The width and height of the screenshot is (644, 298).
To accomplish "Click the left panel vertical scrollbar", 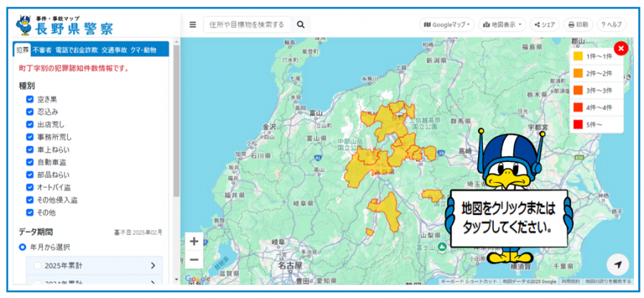I will 176,121.
